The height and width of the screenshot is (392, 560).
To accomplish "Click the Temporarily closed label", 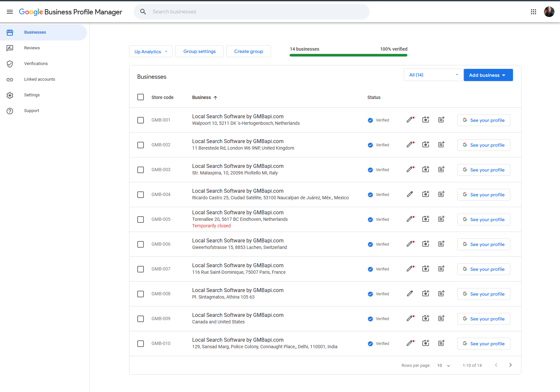I will coord(212,226).
